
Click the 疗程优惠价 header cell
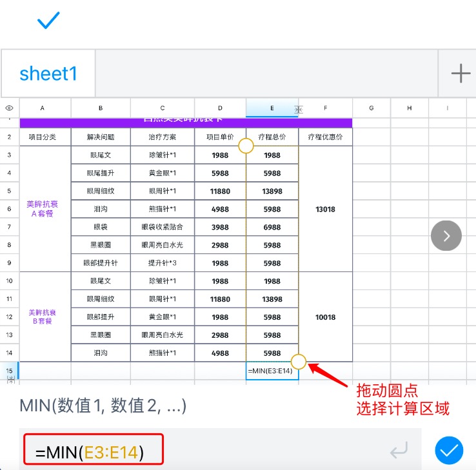pyautogui.click(x=326, y=137)
